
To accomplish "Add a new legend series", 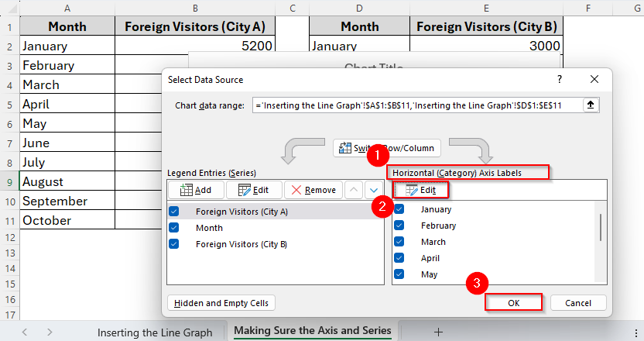I will (196, 190).
